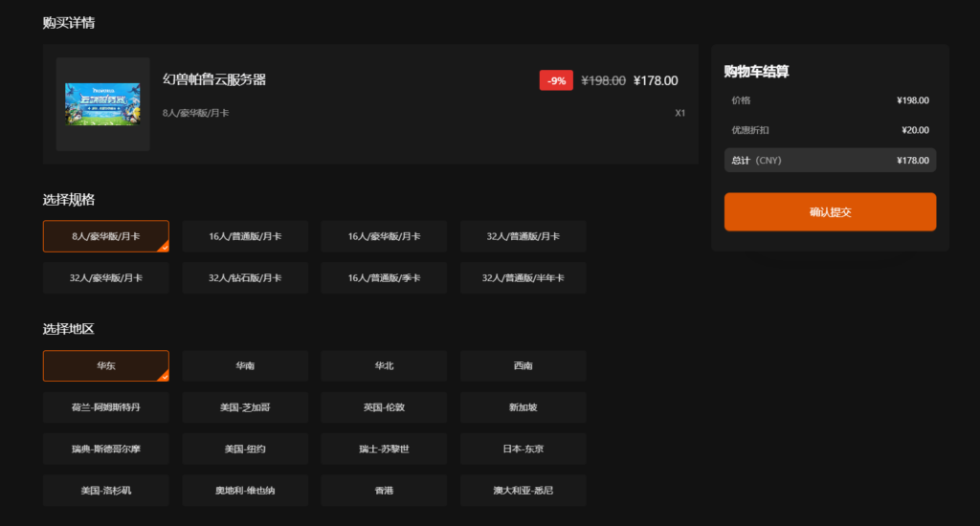Image resolution: width=980 pixels, height=526 pixels.
Task: Pick the 荷兰-阿姆斯特丹 region
Action: pos(106,407)
